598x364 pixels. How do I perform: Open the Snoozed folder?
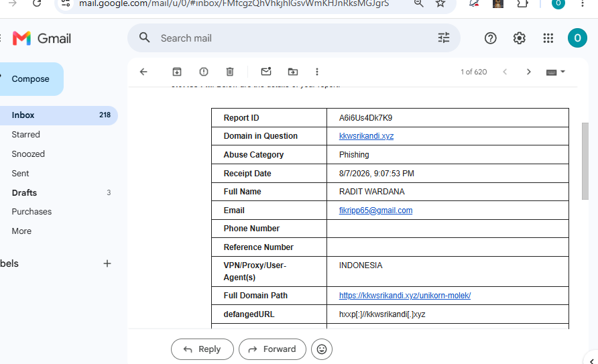[x=28, y=154]
